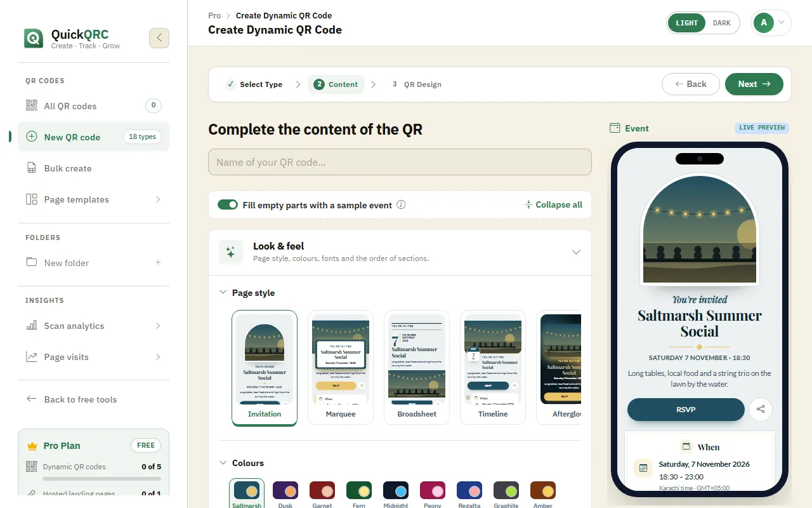812x508 pixels.
Task: Select the Content step
Action: click(x=336, y=84)
